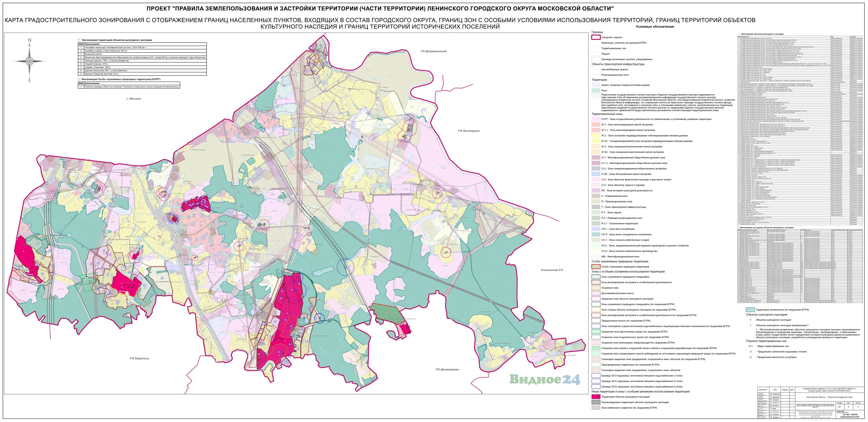
Task: Click the Ж-1 zone red swatch
Action: pos(596,125)
